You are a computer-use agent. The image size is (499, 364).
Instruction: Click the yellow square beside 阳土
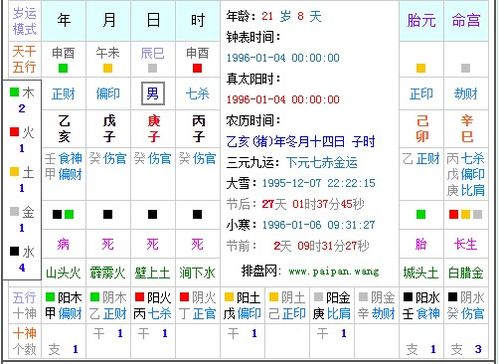229,297
